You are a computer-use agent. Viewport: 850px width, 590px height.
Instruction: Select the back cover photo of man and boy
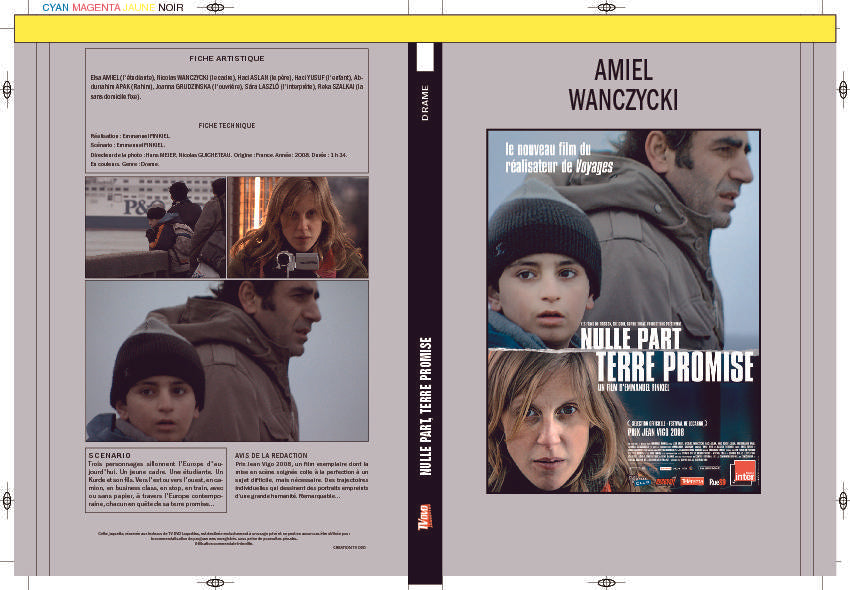[x=227, y=361]
